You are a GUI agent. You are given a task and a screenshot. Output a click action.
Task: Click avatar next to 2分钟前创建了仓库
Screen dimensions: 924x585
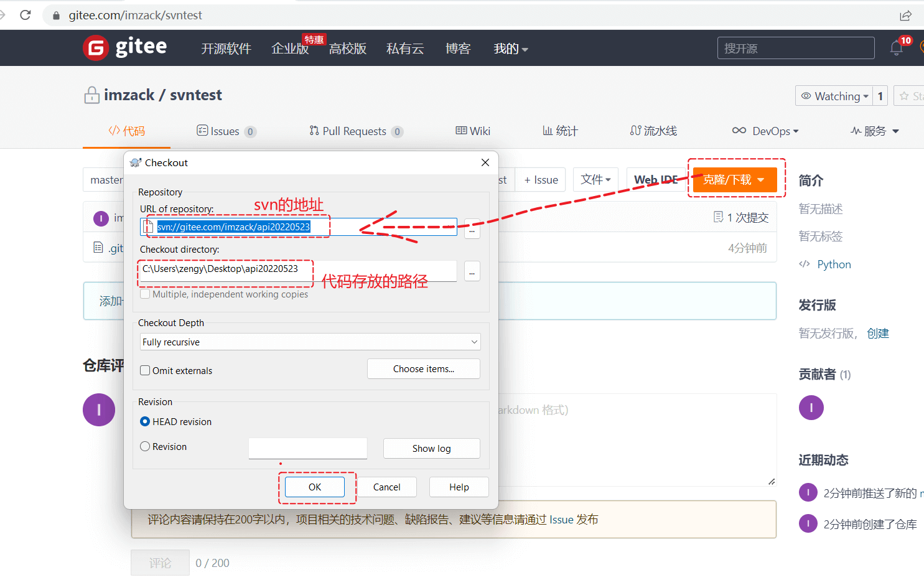(x=808, y=523)
